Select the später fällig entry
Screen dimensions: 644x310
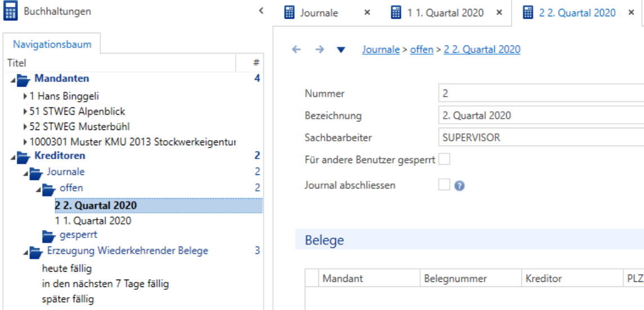point(67,299)
